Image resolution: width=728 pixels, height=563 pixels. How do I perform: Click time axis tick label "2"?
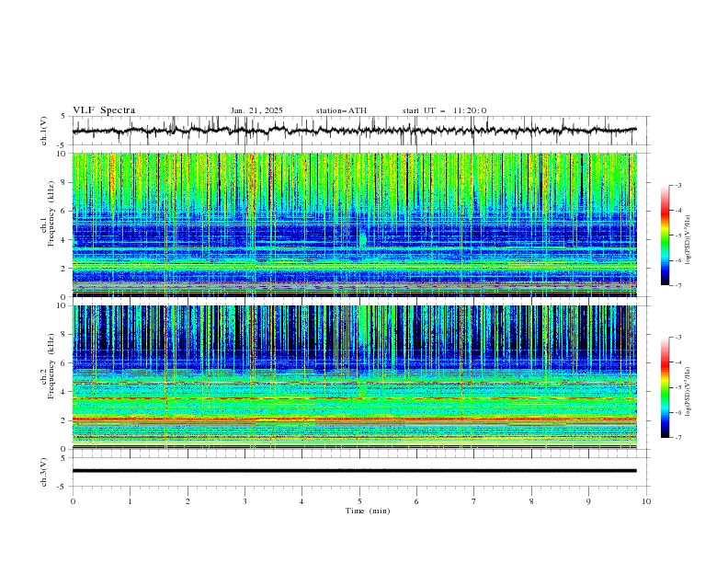click(188, 501)
